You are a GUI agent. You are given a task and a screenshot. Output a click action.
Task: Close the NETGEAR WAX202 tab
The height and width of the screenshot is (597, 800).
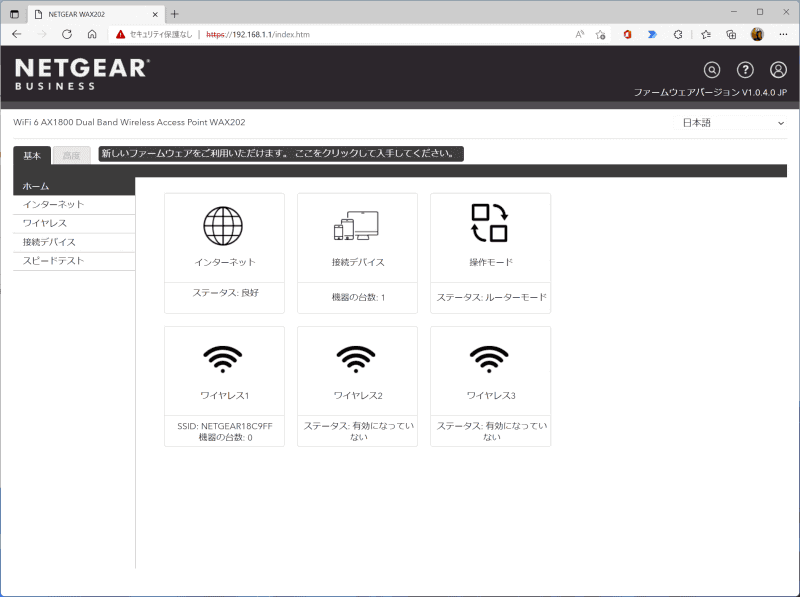(x=155, y=14)
